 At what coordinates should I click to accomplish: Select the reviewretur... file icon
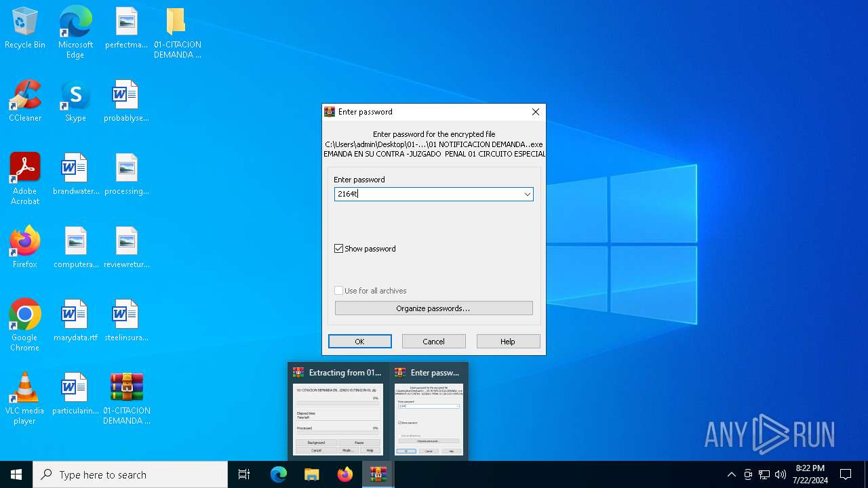coord(126,247)
